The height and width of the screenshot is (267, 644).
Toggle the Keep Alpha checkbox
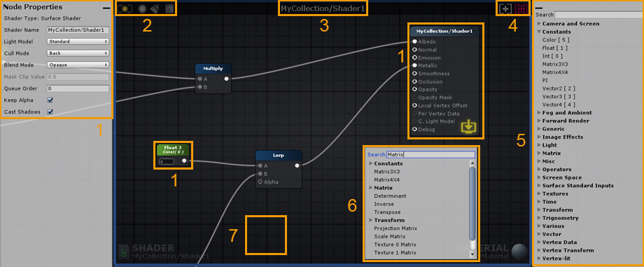point(50,100)
